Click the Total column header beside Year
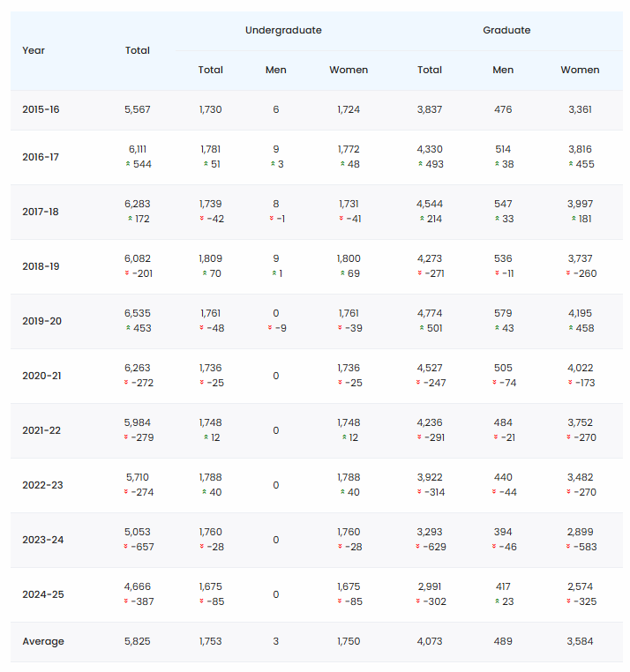This screenshot has height=672, width=630. click(138, 50)
